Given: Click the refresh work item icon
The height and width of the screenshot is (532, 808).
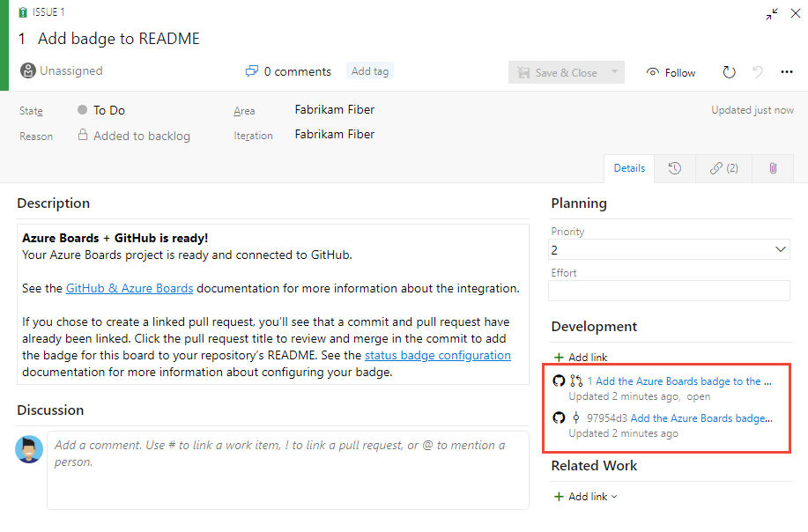Looking at the screenshot, I should pyautogui.click(x=729, y=72).
